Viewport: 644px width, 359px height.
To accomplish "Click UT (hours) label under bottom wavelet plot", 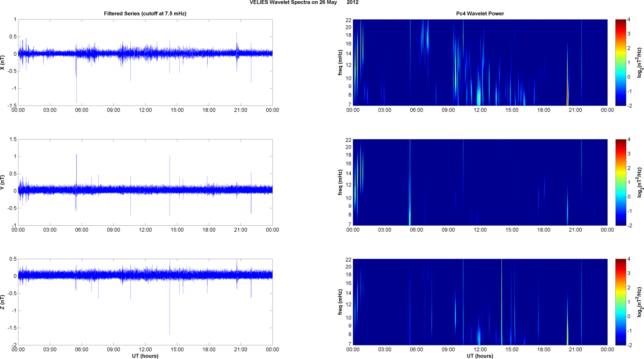I will (480, 356).
